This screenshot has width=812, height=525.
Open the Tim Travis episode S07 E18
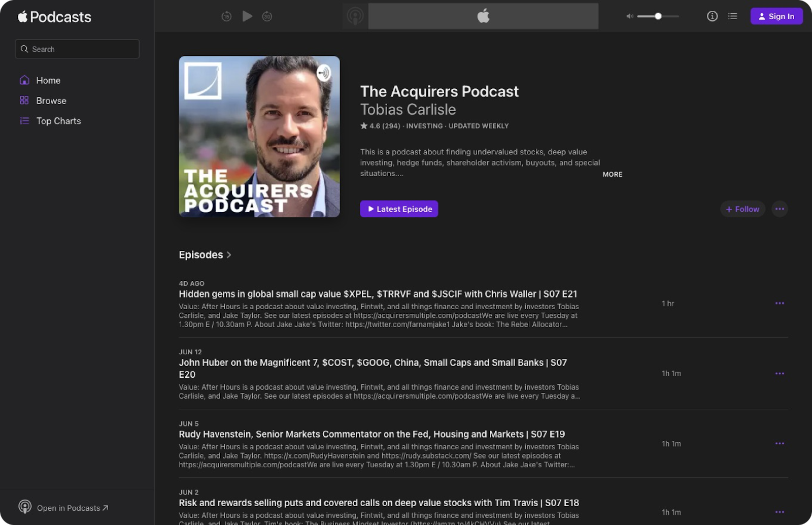[x=379, y=503]
